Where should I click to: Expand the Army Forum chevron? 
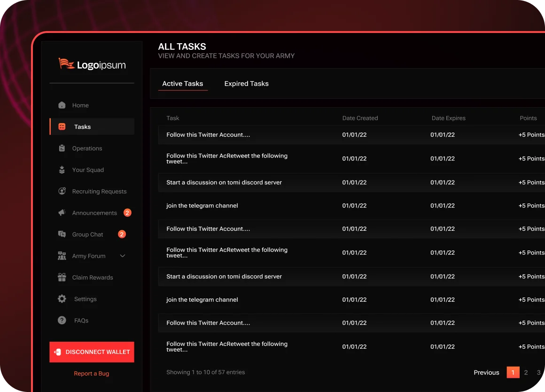tap(123, 256)
